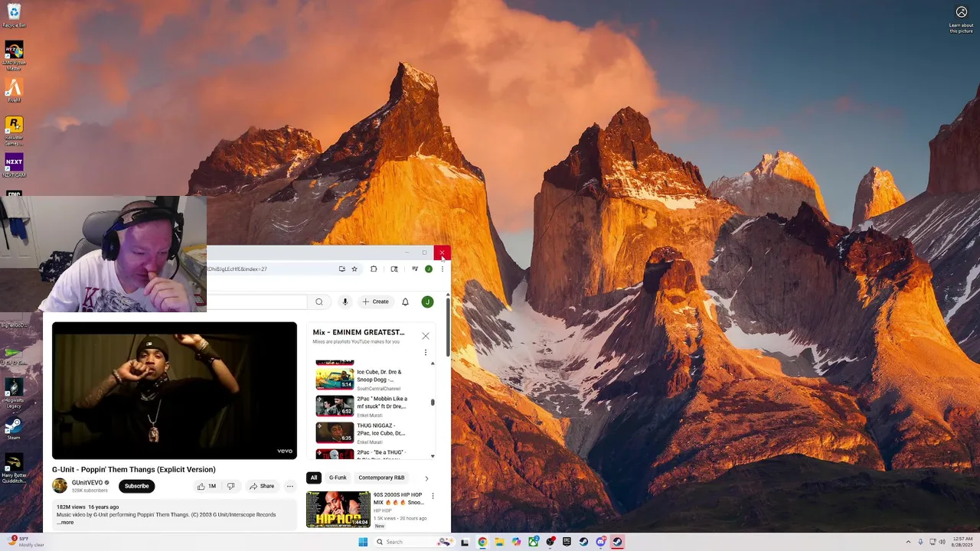Switch to Chrome in the taskbar
Viewport: 980px width, 551px height.
[x=482, y=542]
